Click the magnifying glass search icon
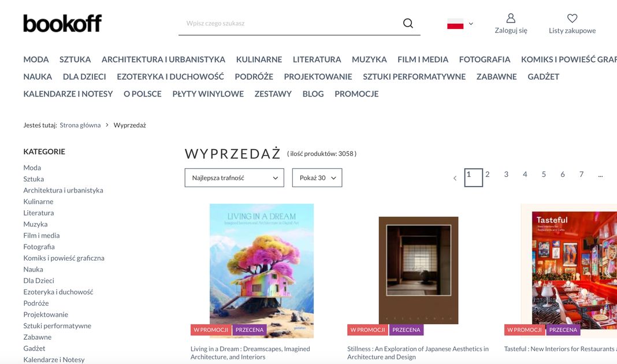Image resolution: width=617 pixels, height=364 pixels. pyautogui.click(x=408, y=23)
